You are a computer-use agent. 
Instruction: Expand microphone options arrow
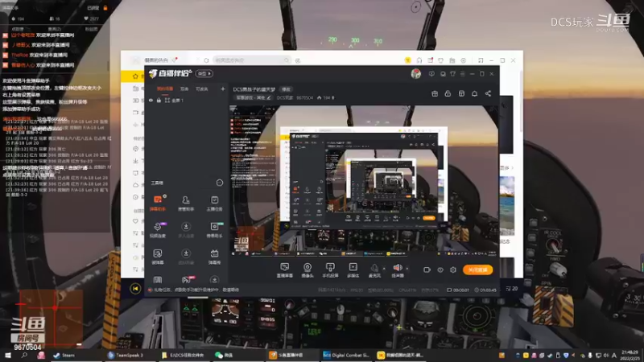[384, 269]
